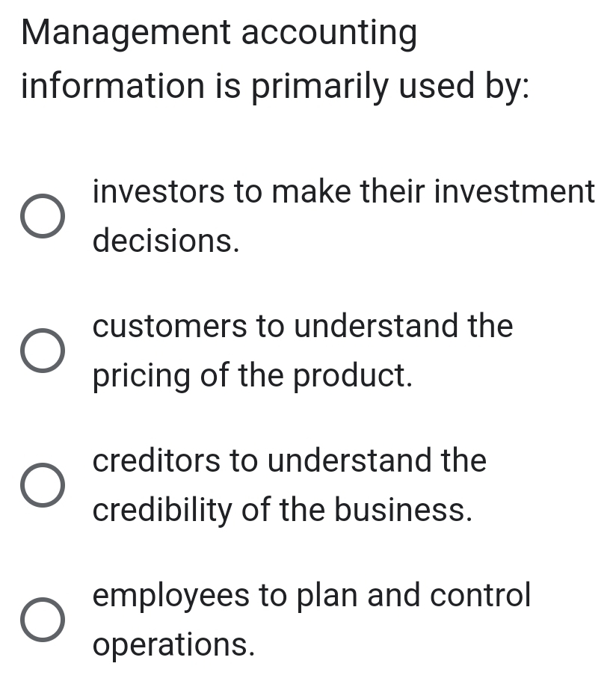Choose the radio button for the customers option

(42, 351)
